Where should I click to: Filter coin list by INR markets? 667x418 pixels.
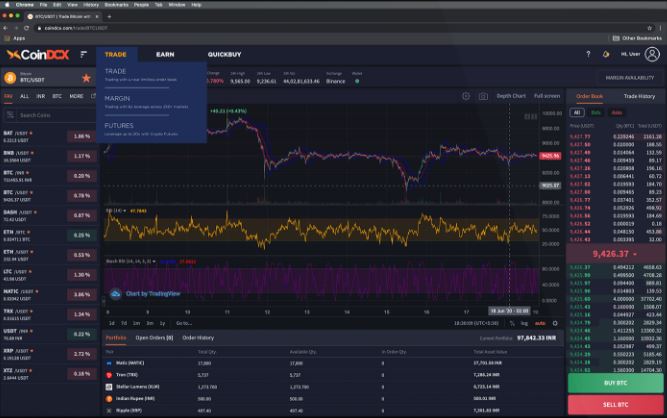pos(40,97)
